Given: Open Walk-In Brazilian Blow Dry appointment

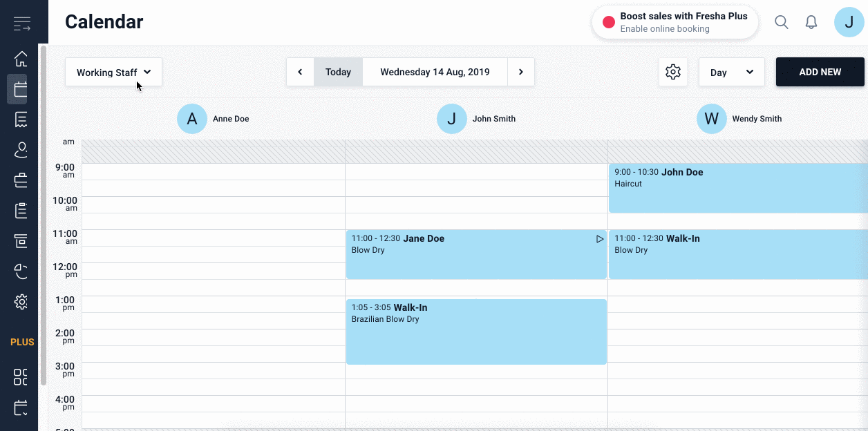Looking at the screenshot, I should click(x=476, y=332).
